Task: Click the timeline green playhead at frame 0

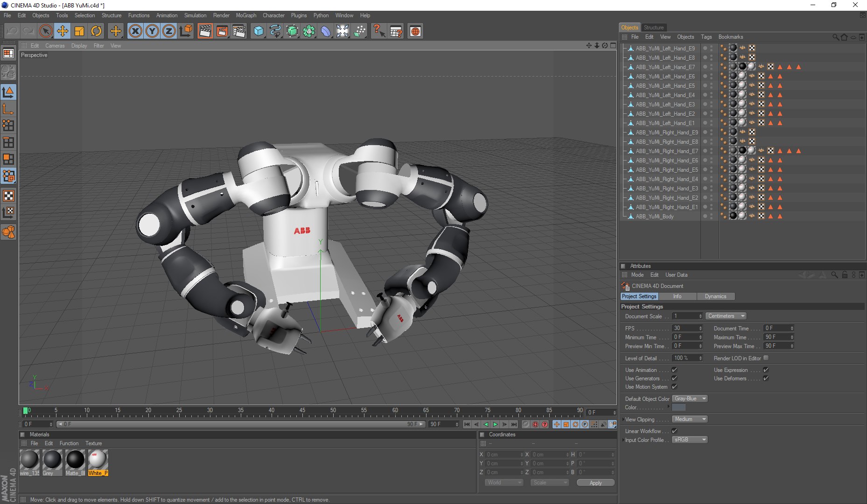Action: 25,411
